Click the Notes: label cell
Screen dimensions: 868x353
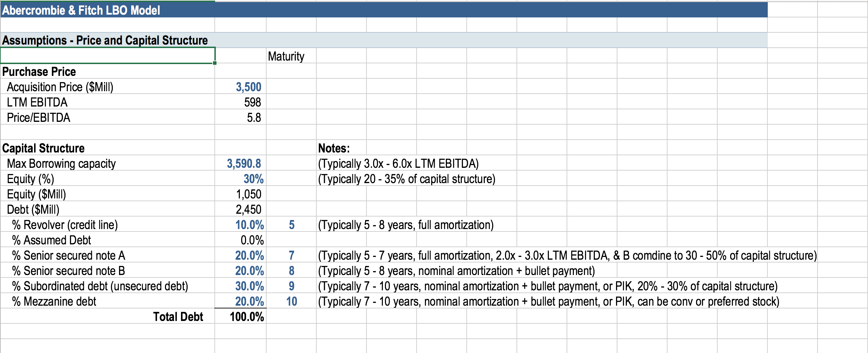pyautogui.click(x=341, y=148)
